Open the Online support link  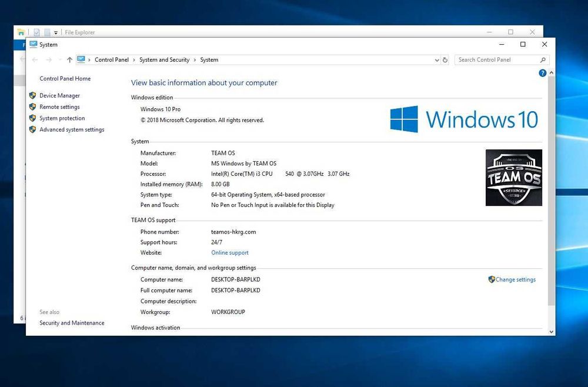230,253
